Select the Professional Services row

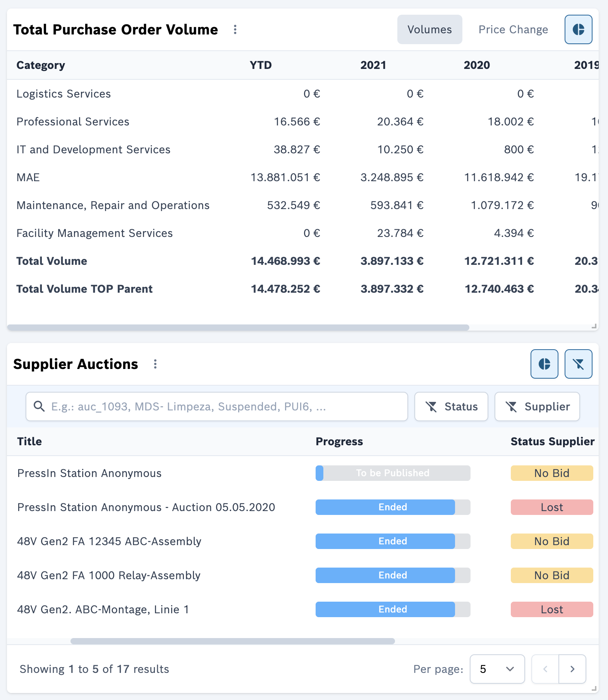coord(303,122)
